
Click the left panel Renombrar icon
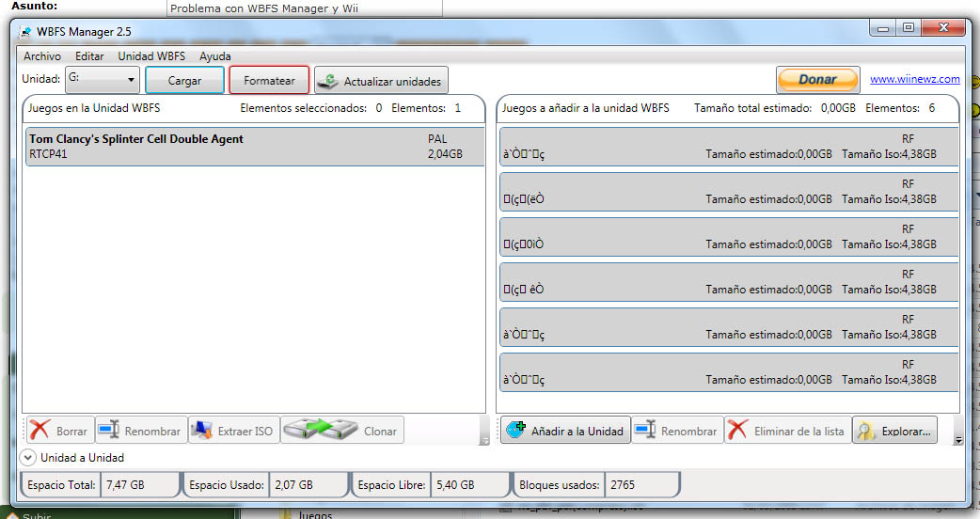click(x=108, y=431)
